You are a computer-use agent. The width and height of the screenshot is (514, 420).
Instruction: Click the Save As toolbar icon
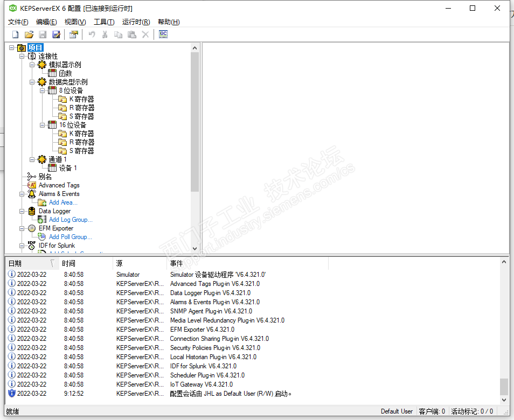[57, 34]
